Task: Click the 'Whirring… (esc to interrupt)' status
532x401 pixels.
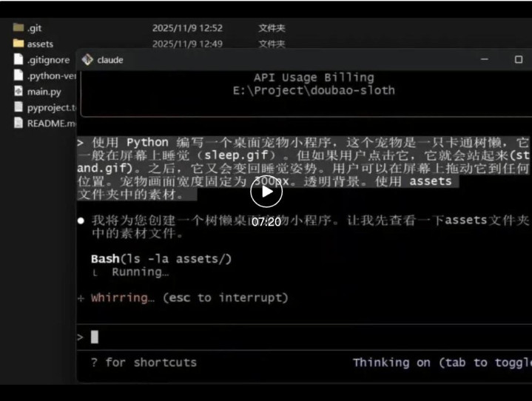Action: click(189, 298)
